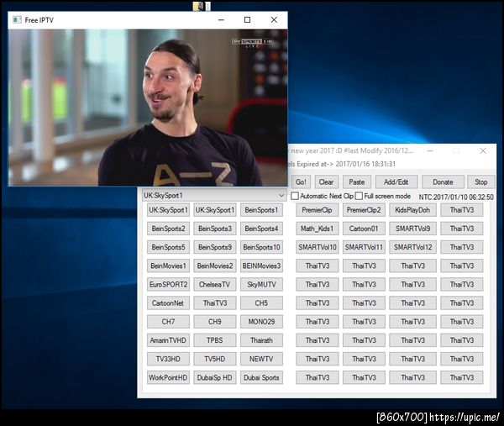Choose the ChelseaTV channel
Screen dimensions: 504x426
click(215, 285)
